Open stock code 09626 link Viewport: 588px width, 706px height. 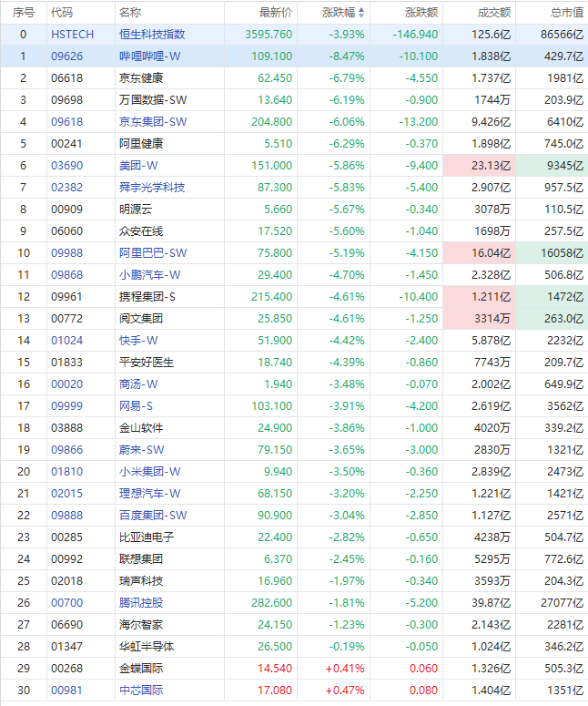tap(67, 56)
